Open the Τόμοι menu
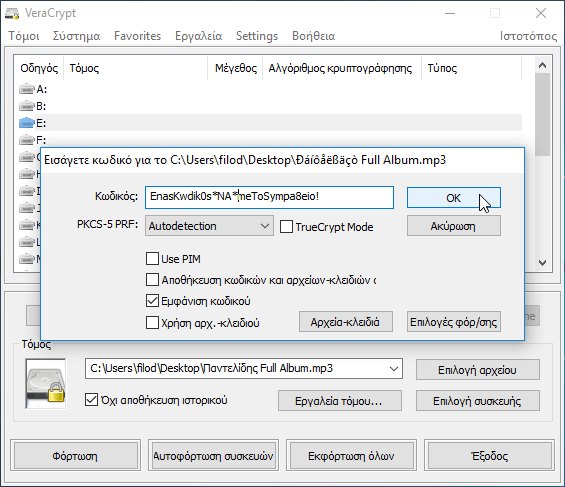565x487 pixels. point(24,36)
